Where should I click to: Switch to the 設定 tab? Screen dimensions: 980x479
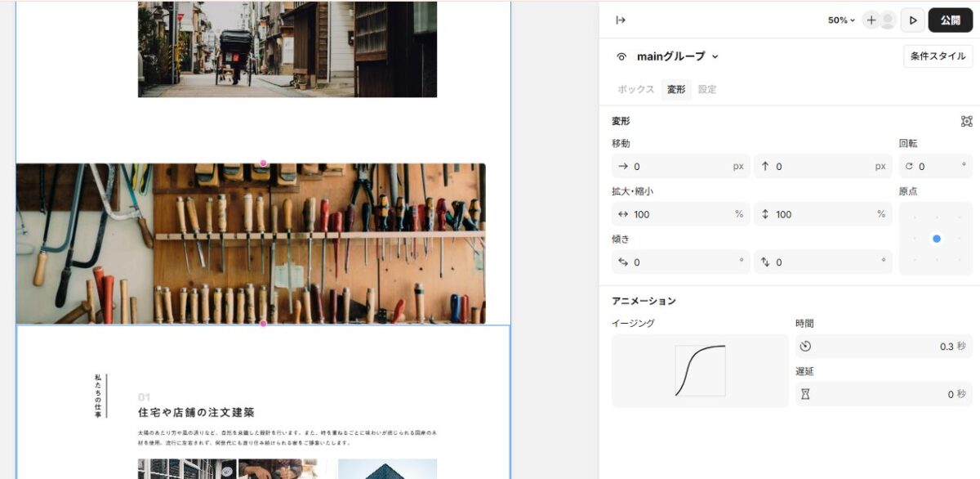pos(706,90)
